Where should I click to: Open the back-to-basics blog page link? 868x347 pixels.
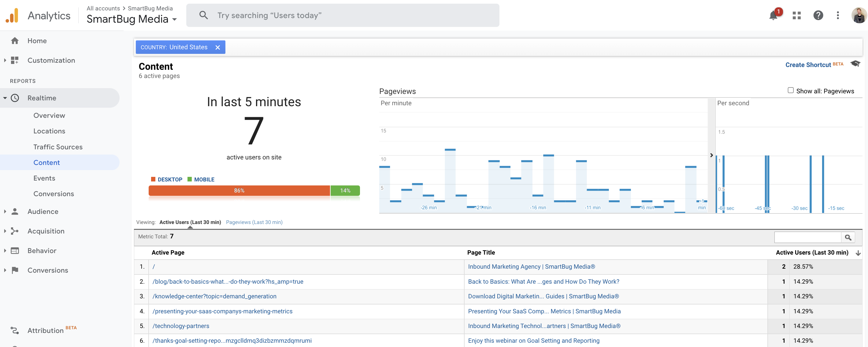coord(228,282)
